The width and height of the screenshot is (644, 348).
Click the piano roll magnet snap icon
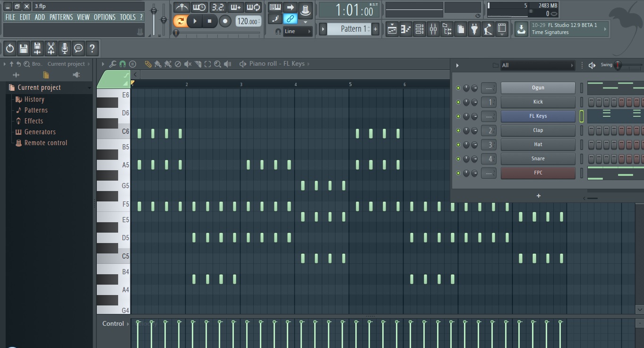122,64
